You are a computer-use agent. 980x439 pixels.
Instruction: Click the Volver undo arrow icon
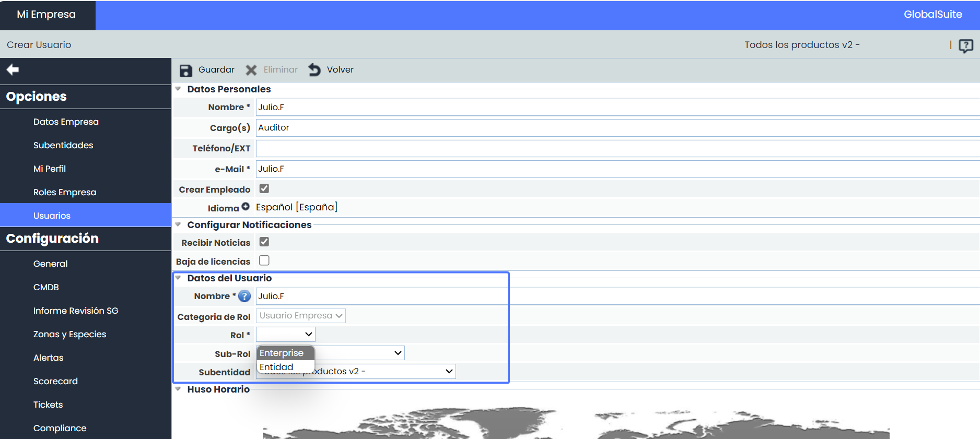[x=314, y=70]
